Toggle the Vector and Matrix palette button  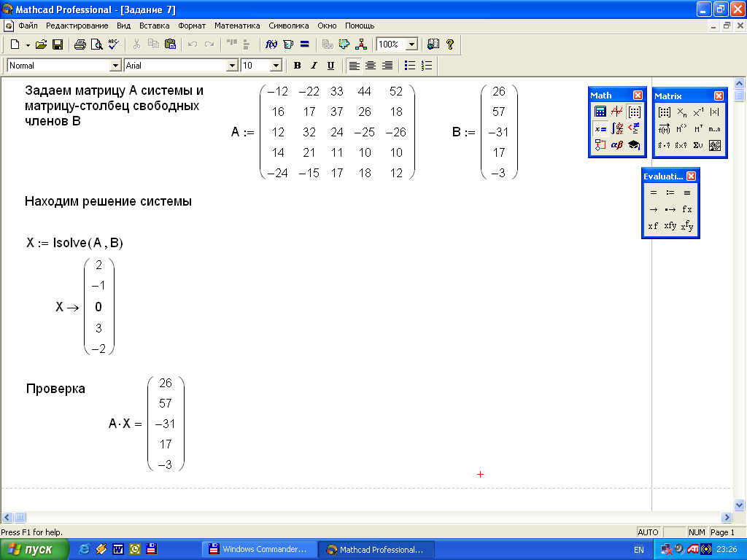click(634, 112)
